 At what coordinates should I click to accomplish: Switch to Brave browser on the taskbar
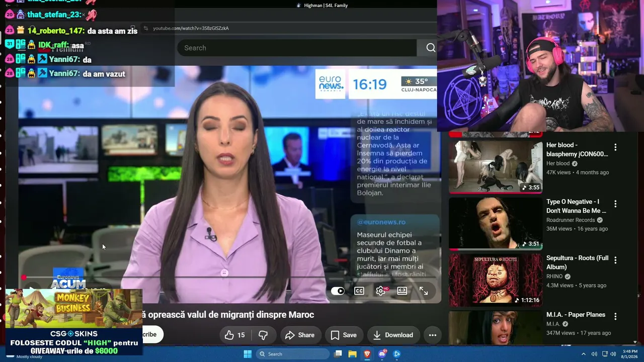click(367, 354)
